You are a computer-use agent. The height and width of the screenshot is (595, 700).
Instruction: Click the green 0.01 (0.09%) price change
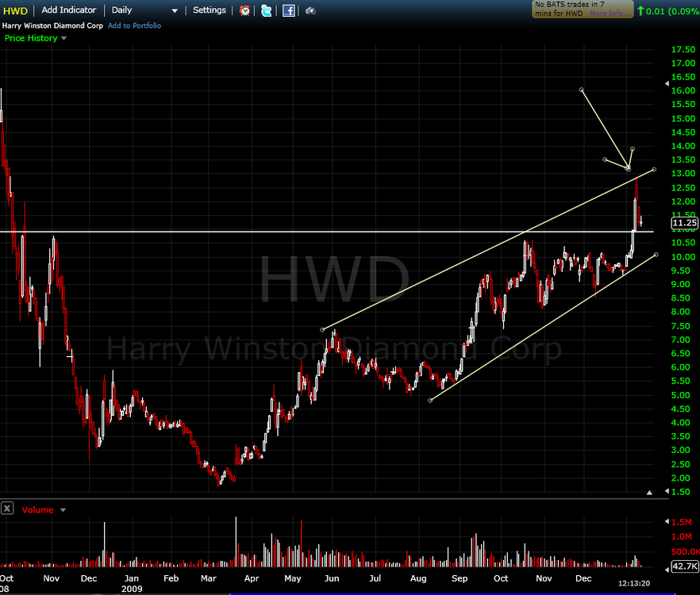coord(670,11)
